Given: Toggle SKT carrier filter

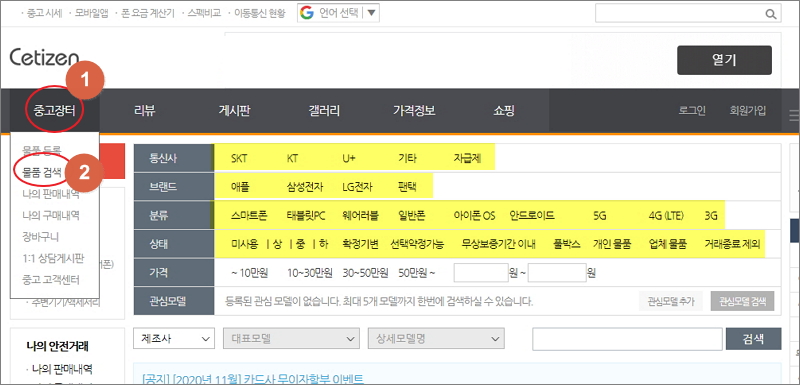Looking at the screenshot, I should pyautogui.click(x=239, y=158).
